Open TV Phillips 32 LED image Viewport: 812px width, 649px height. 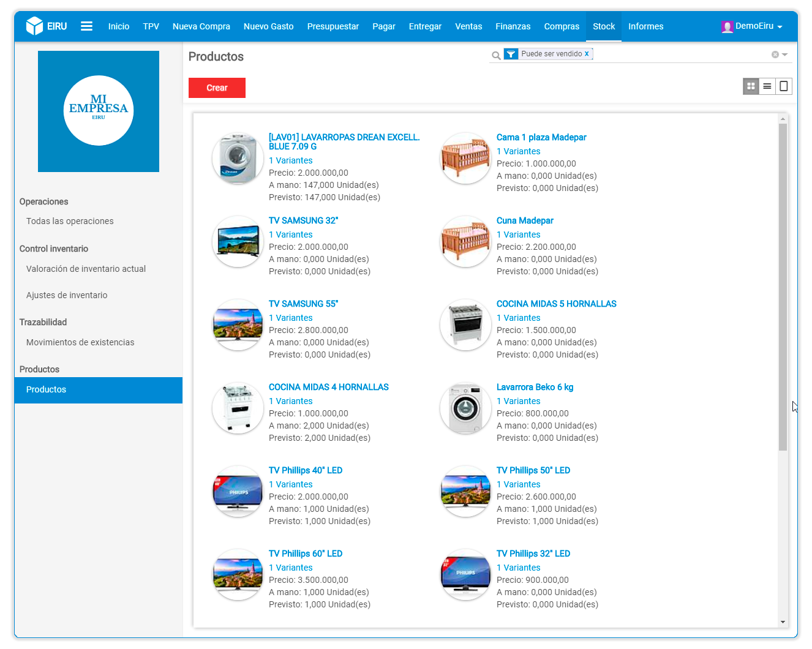[465, 574]
